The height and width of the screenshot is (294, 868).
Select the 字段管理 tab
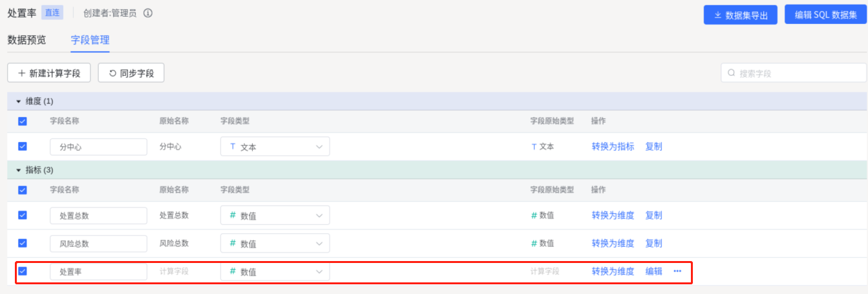click(90, 40)
